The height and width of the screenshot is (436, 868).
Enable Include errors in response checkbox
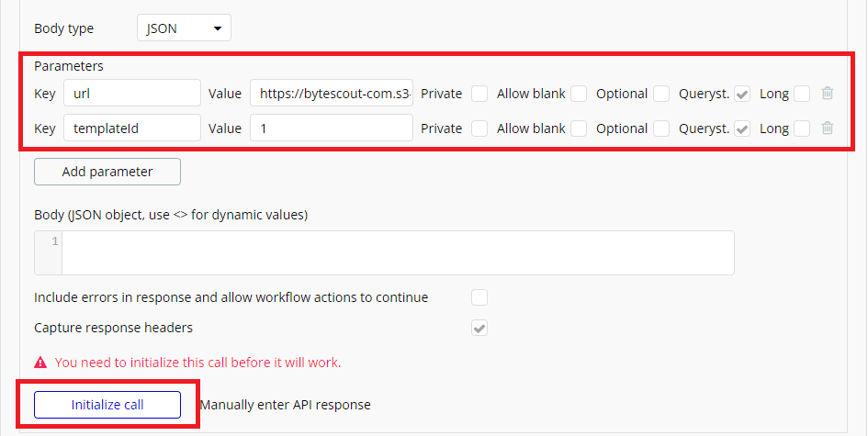(x=479, y=297)
